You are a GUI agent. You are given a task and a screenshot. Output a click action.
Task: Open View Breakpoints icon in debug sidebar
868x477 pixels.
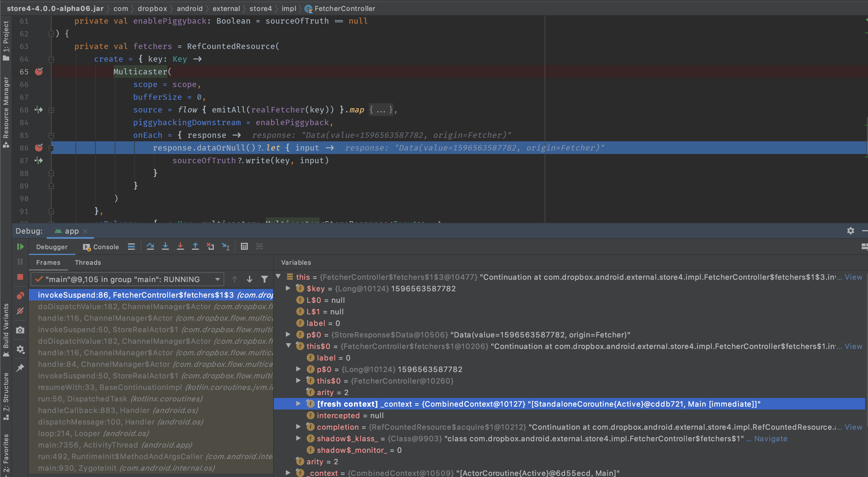(20, 296)
